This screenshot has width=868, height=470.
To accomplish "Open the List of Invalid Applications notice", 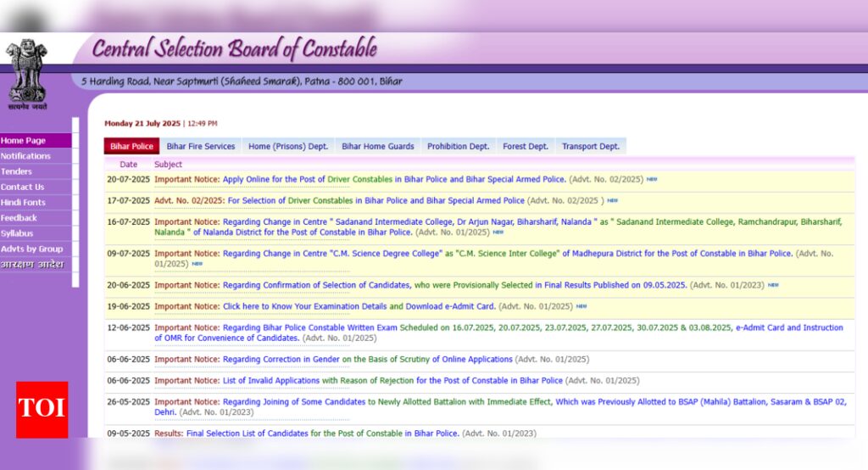I will coord(392,381).
